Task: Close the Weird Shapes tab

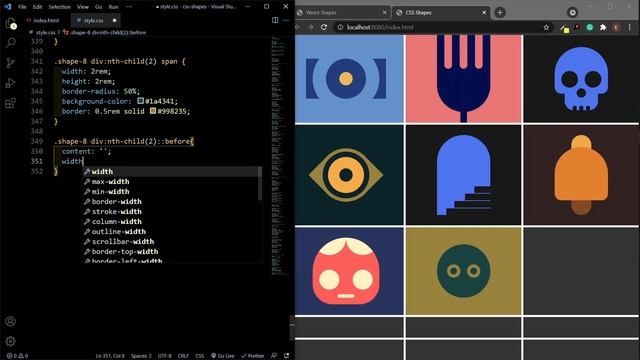Action: pyautogui.click(x=384, y=13)
